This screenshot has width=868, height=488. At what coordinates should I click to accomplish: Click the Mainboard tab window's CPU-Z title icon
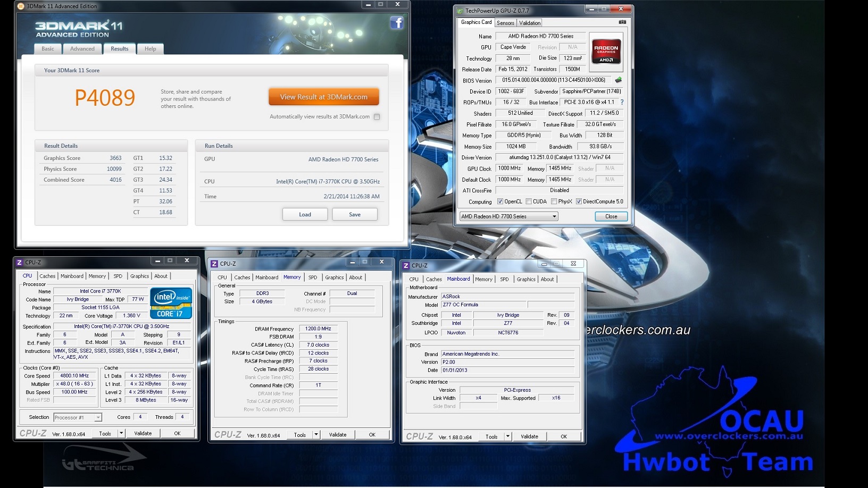pyautogui.click(x=406, y=265)
